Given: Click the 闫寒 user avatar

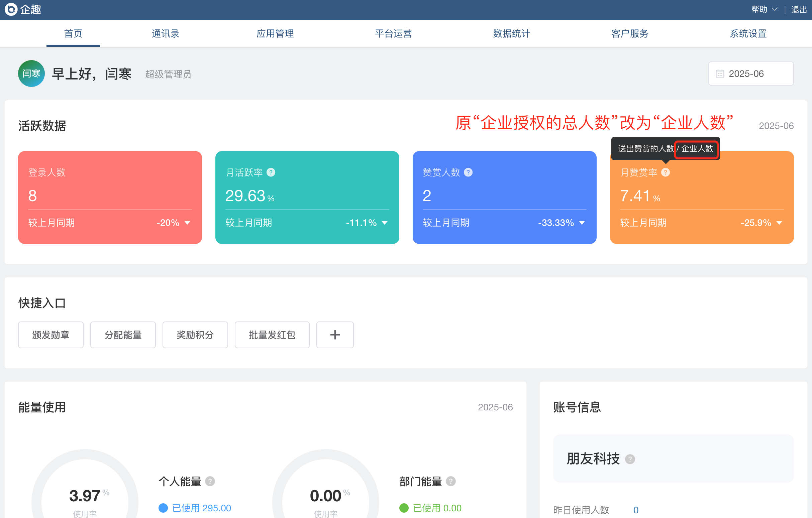Looking at the screenshot, I should point(31,74).
